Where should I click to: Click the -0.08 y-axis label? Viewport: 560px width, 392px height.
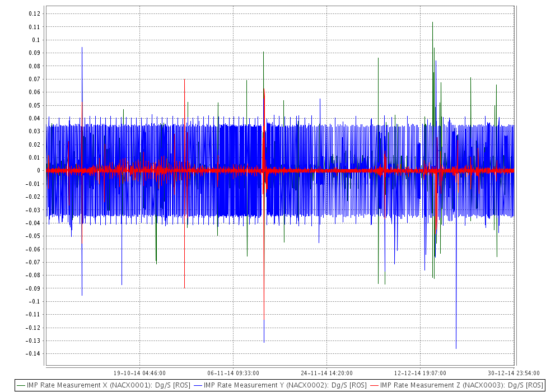(x=33, y=276)
